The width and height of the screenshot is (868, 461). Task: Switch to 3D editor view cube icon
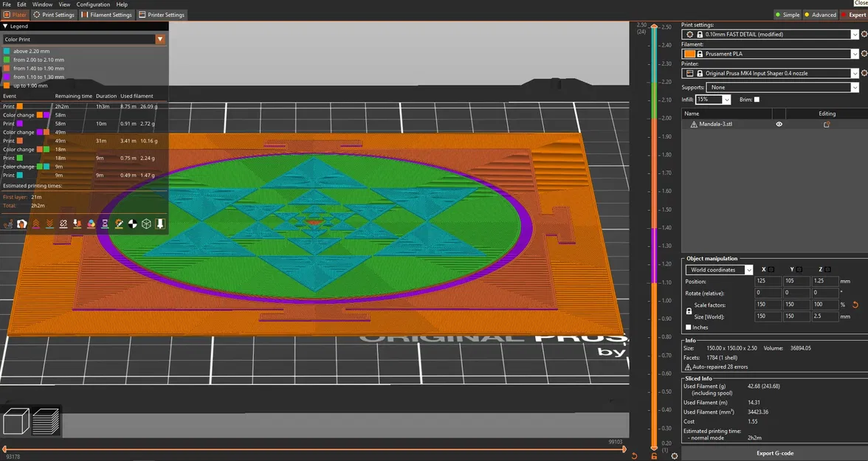[16, 421]
